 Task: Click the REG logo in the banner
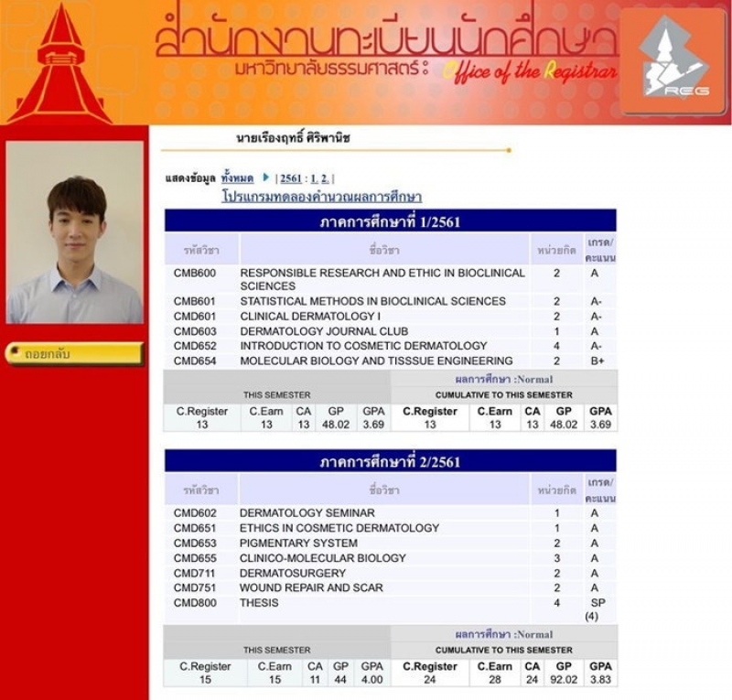(673, 59)
